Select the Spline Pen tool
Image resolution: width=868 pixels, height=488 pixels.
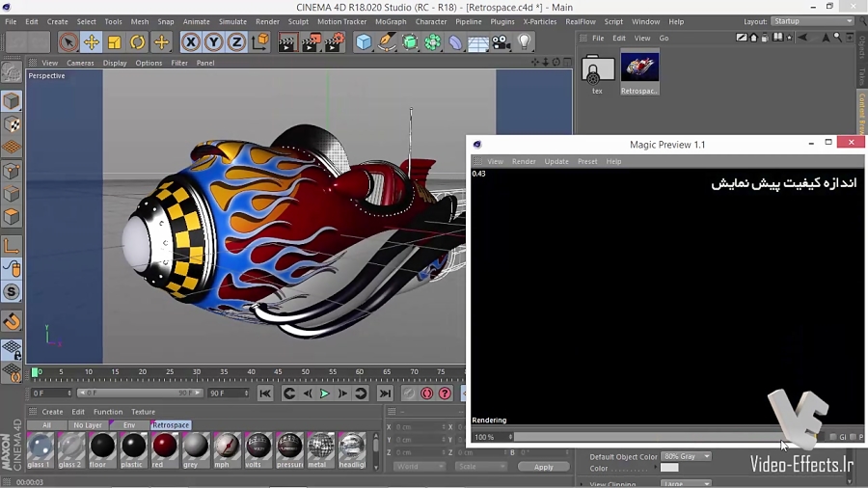pos(387,42)
